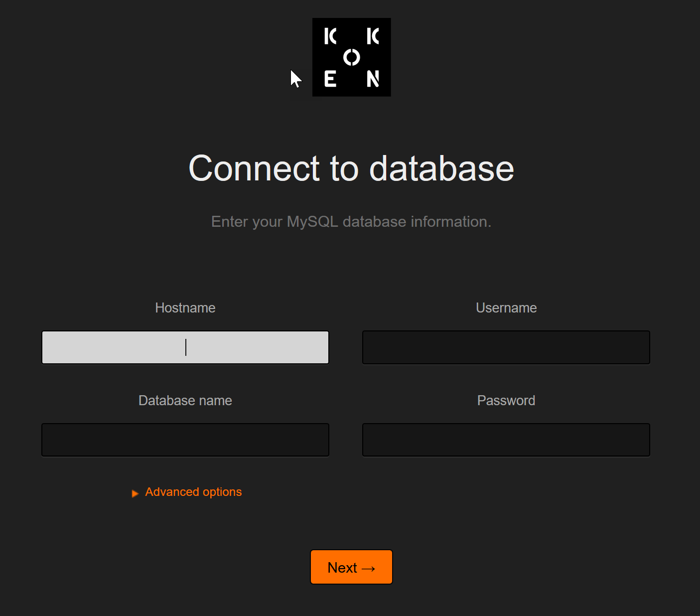This screenshot has height=616, width=700.
Task: Click the Password label
Action: (506, 401)
